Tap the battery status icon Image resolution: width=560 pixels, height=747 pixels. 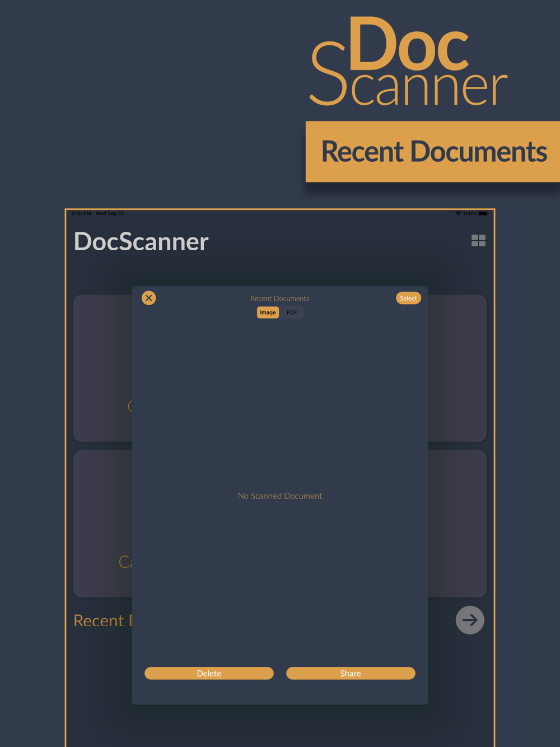(483, 213)
